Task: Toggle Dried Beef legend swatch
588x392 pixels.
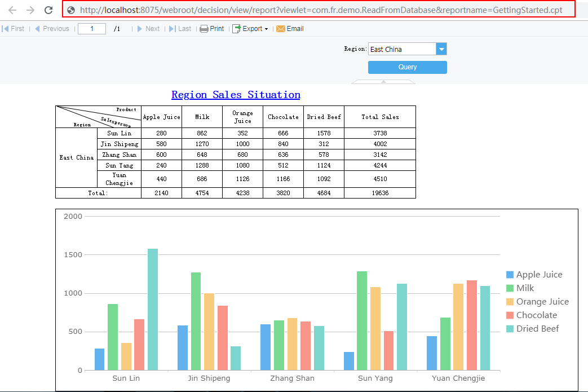Action: [x=510, y=329]
